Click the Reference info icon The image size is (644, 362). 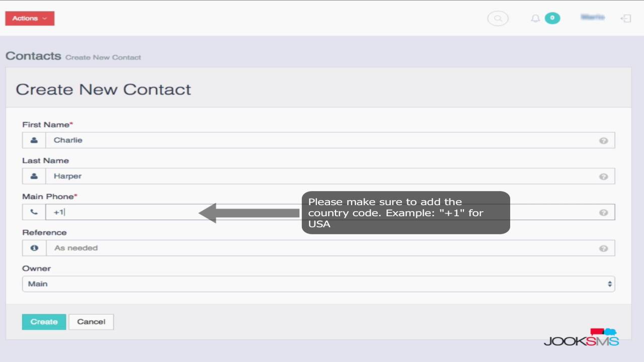tap(34, 248)
